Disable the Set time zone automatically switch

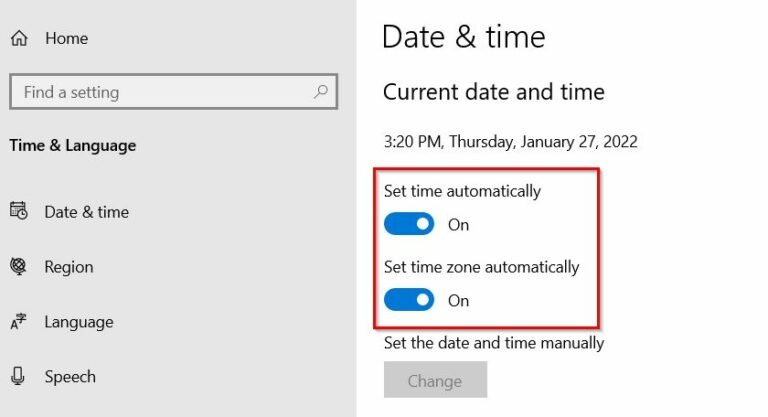point(409,300)
